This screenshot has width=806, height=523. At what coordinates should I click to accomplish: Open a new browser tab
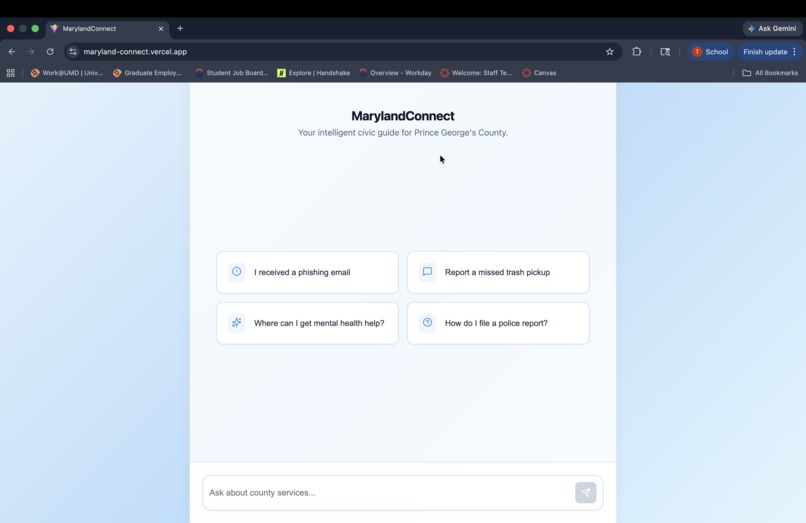(x=180, y=28)
